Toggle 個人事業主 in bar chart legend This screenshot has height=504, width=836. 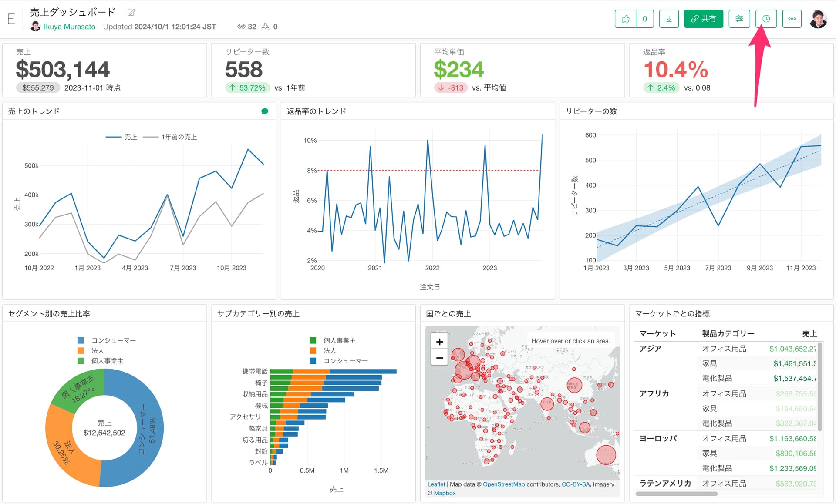pyautogui.click(x=333, y=340)
